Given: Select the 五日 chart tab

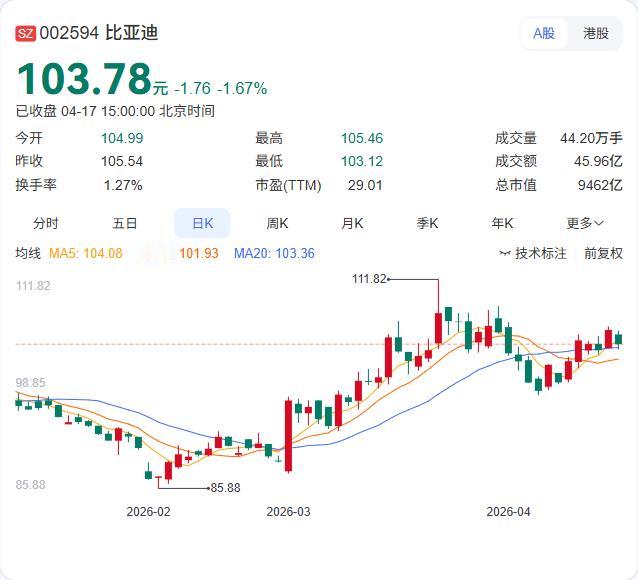Looking at the screenshot, I should (x=125, y=223).
